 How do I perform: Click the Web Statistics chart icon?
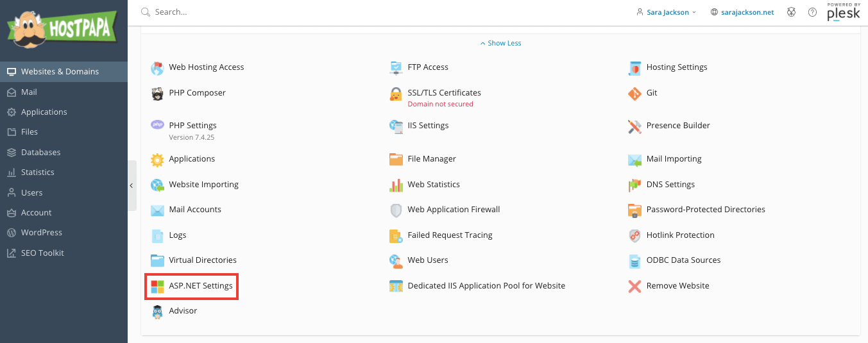point(396,185)
